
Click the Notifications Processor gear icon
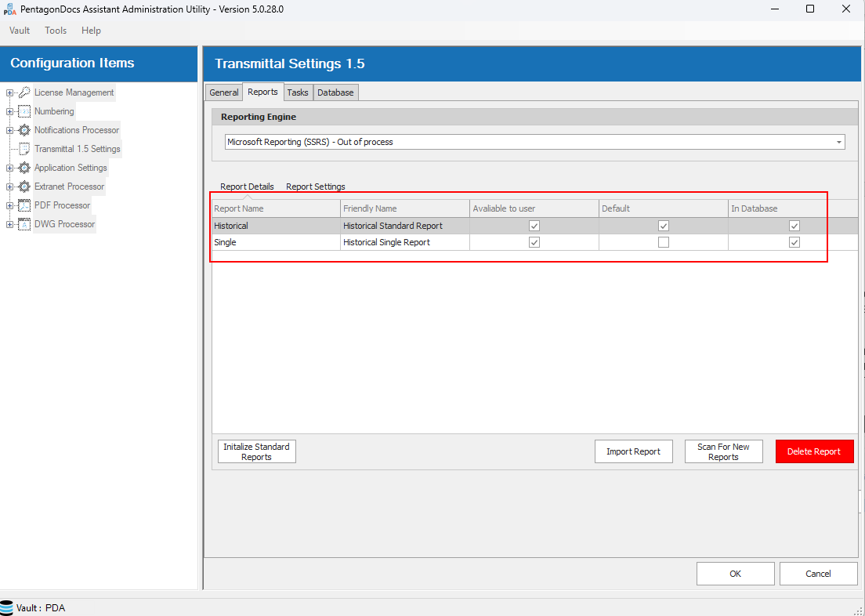(x=24, y=130)
